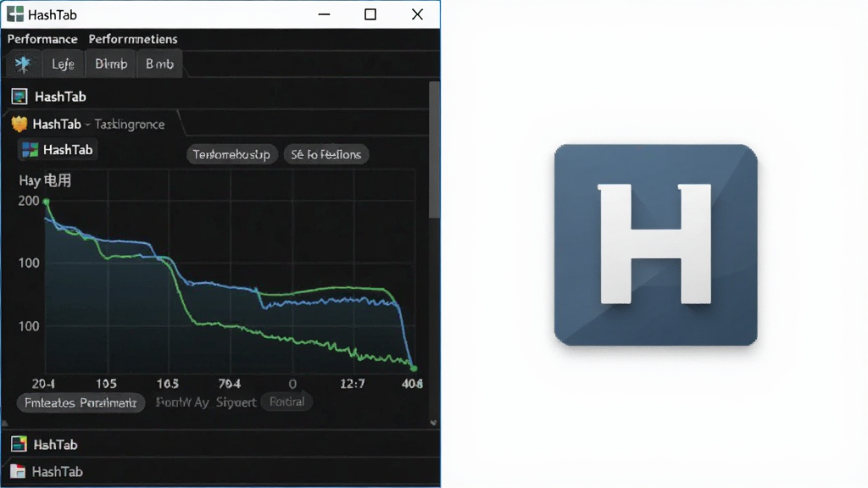This screenshot has height=488, width=868.
Task: Maximize the HashTab window
Action: [x=370, y=14]
